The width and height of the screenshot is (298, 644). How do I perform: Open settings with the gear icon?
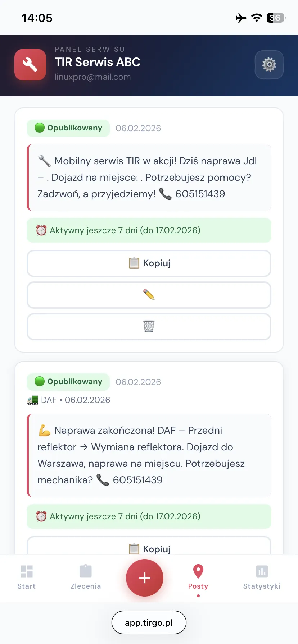[x=269, y=65]
